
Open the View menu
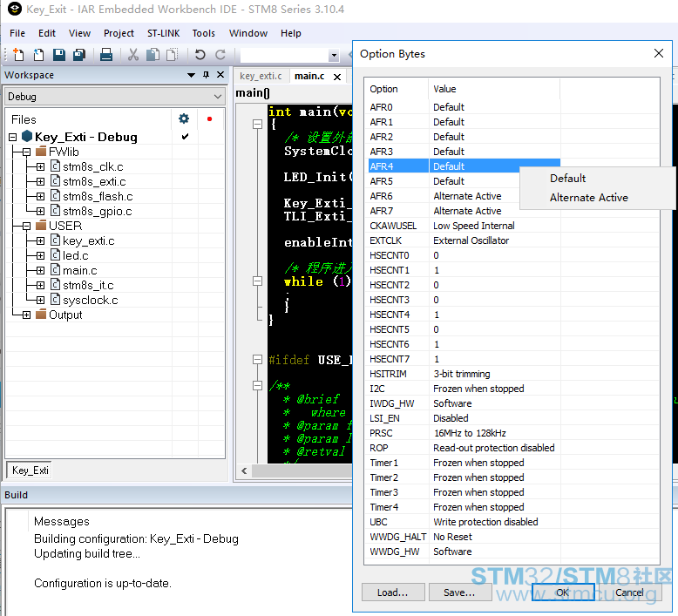79,33
